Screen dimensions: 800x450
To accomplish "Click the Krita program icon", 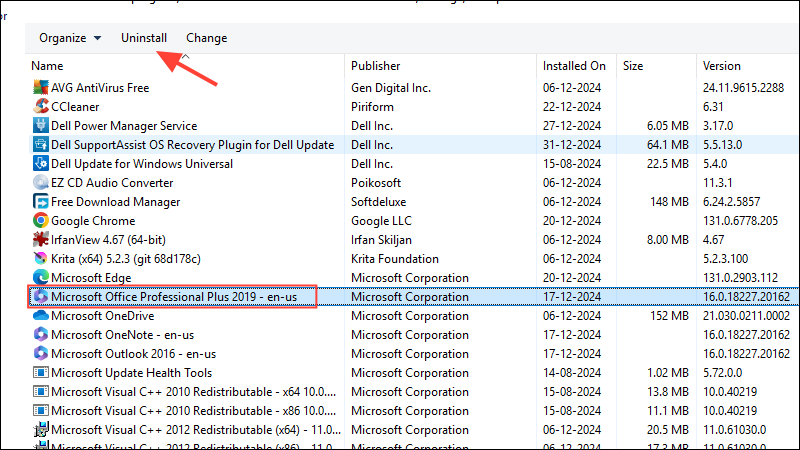I will (40, 259).
